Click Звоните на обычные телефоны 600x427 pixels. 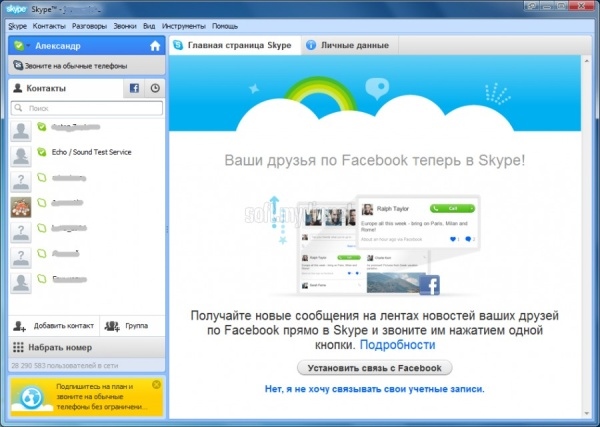77,66
